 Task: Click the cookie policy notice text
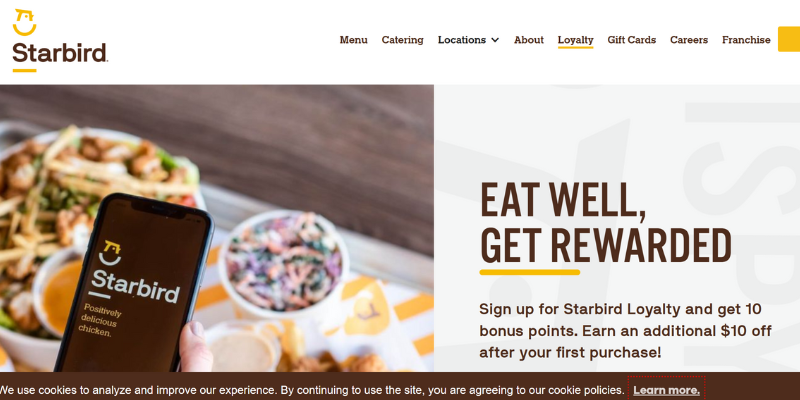point(312,391)
